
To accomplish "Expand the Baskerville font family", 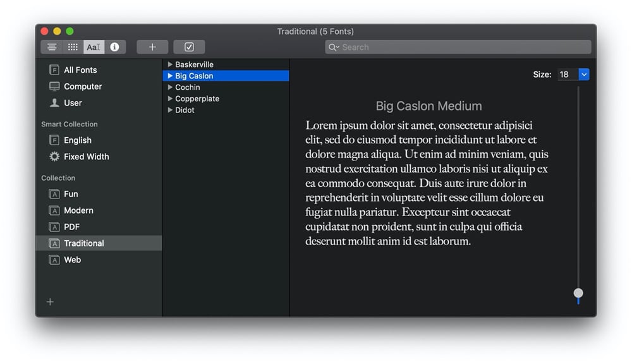I will (170, 64).
